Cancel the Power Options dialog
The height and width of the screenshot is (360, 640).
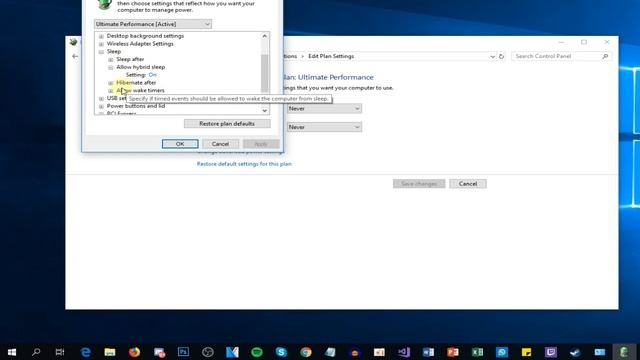220,144
